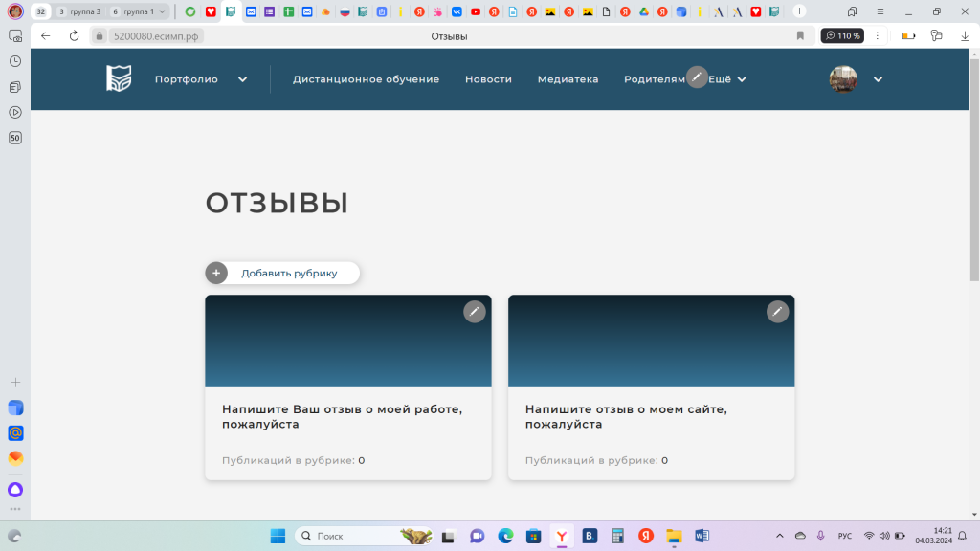Go back with the browser back arrow
This screenshot has width=980, height=551.
[x=46, y=36]
